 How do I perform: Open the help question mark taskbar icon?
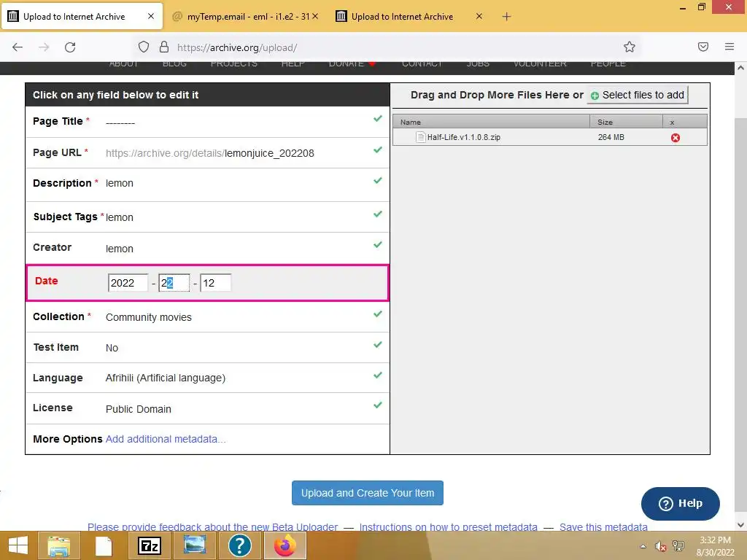pyautogui.click(x=239, y=545)
